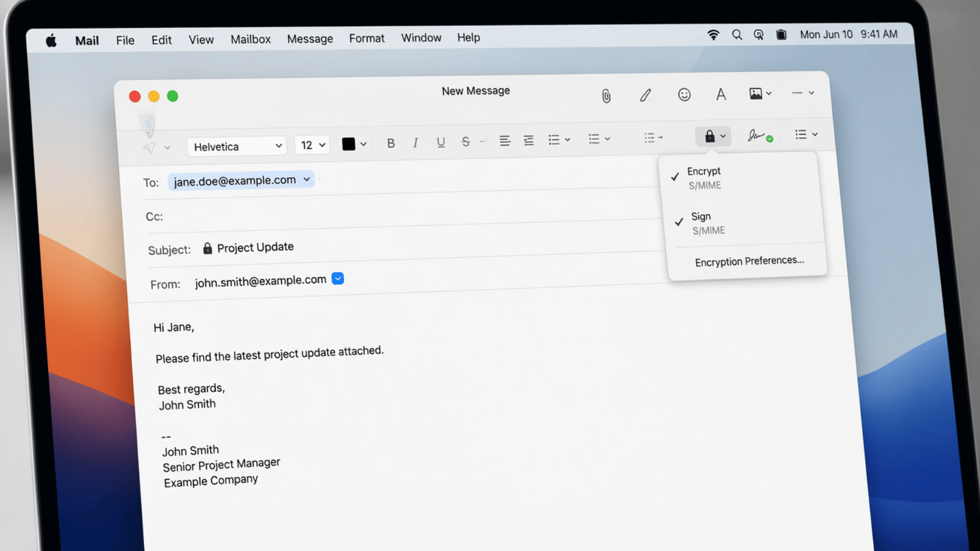Image resolution: width=980 pixels, height=551 pixels.
Task: Align text left
Action: [x=505, y=141]
